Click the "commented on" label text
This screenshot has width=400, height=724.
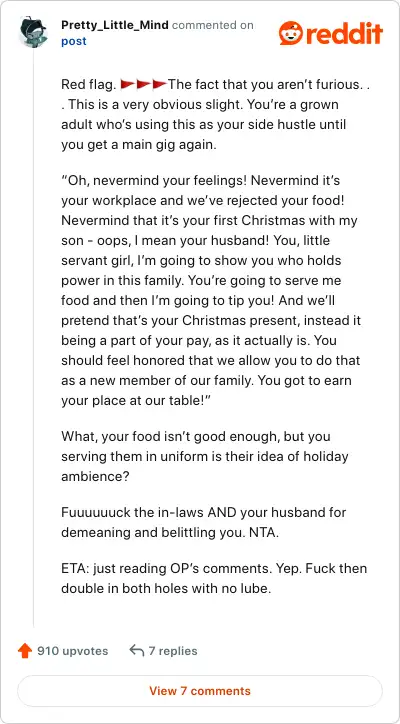coord(213,25)
